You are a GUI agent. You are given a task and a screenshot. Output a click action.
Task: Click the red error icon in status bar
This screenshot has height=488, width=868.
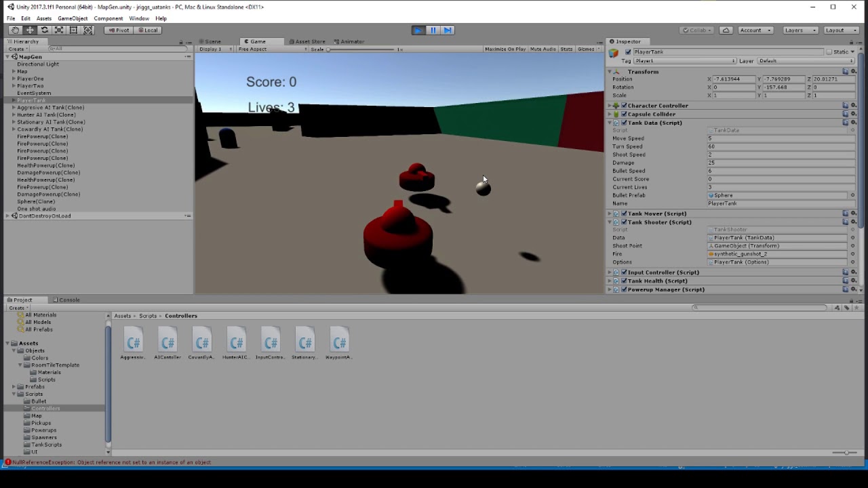7,462
